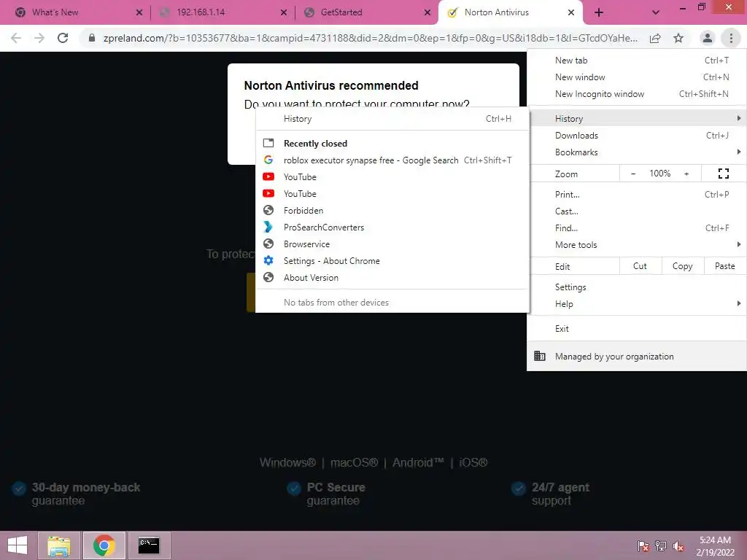Bookmark this tab with the star icon
The height and width of the screenshot is (560, 747).
pos(678,38)
